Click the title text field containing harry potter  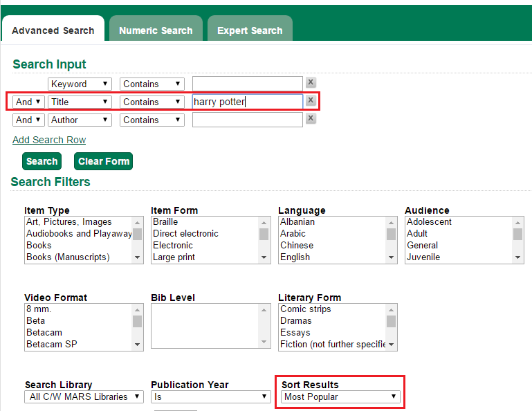click(247, 102)
